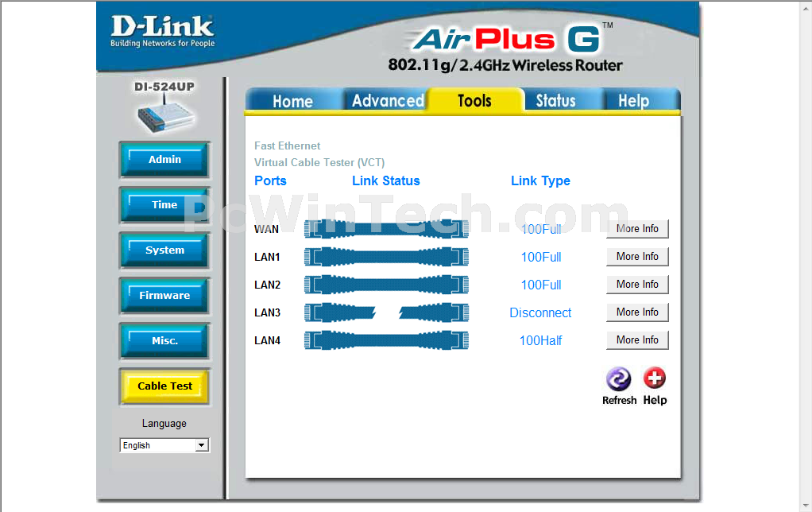Click the Fast Ethernet heading text

pos(288,145)
